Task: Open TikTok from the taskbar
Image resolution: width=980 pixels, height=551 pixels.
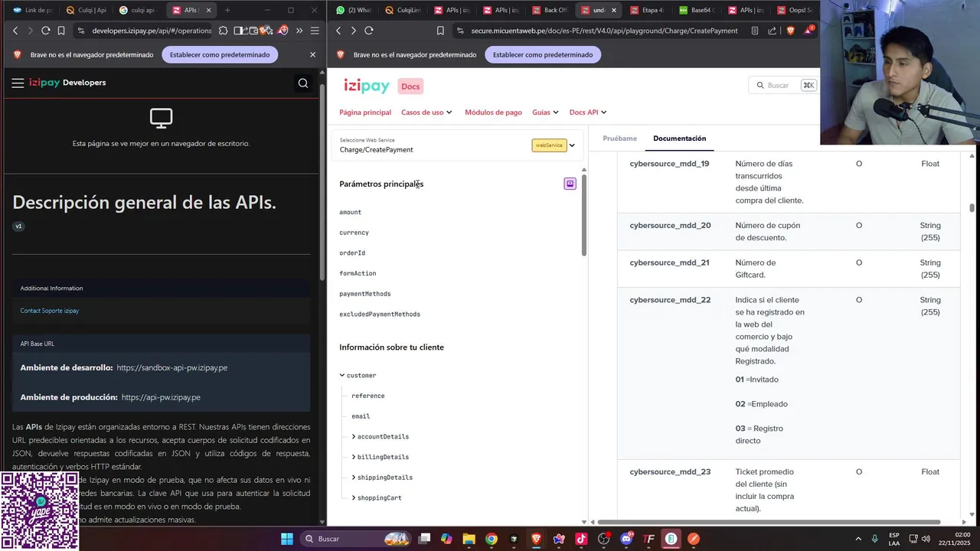Action: (581, 539)
